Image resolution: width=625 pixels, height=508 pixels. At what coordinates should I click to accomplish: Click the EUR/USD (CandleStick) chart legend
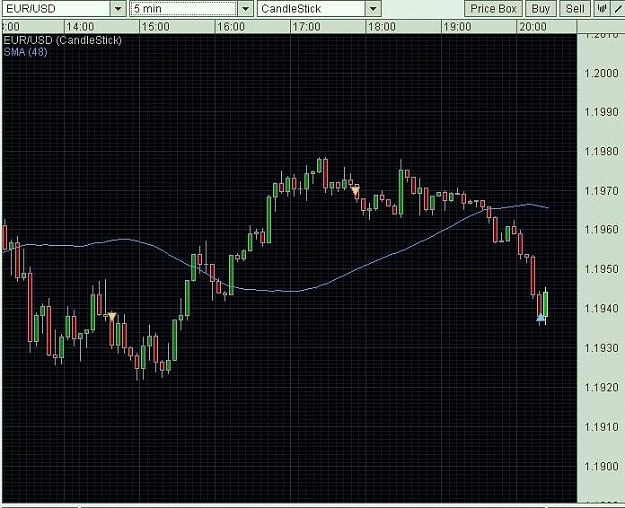pyautogui.click(x=63, y=40)
